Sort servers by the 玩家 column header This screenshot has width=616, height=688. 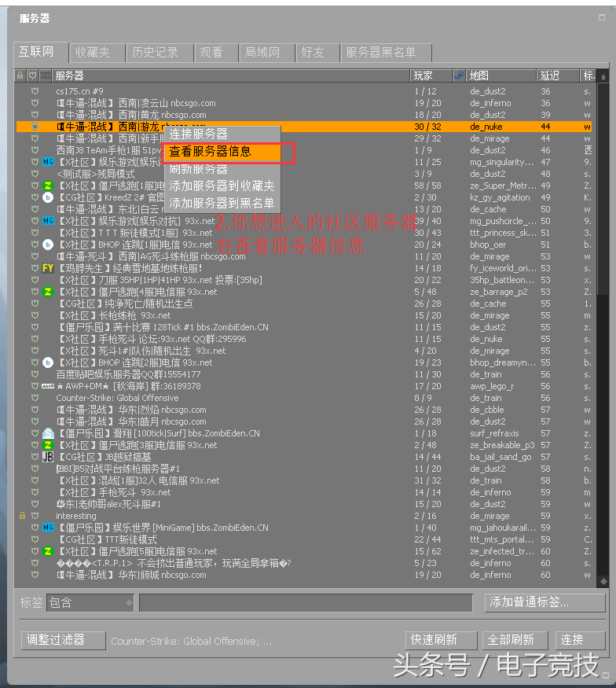tap(431, 75)
